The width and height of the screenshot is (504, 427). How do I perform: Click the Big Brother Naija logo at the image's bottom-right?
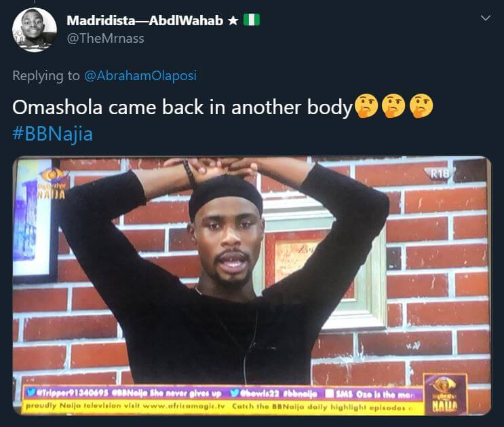point(445,394)
